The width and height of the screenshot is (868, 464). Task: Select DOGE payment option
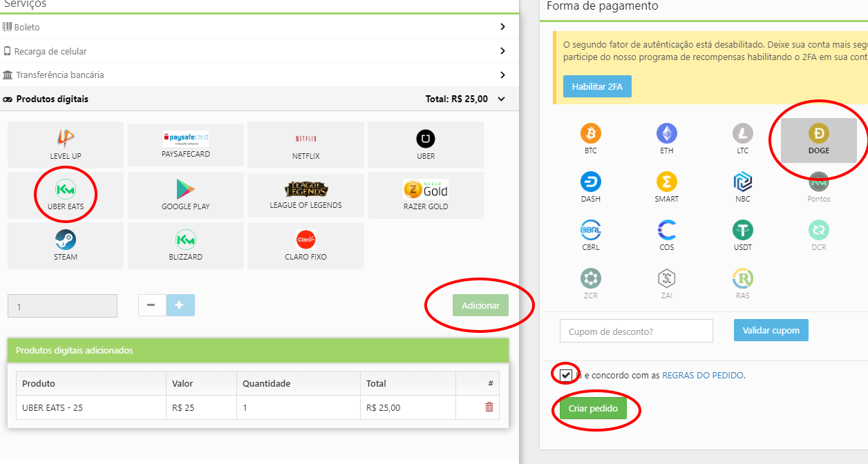pyautogui.click(x=819, y=140)
